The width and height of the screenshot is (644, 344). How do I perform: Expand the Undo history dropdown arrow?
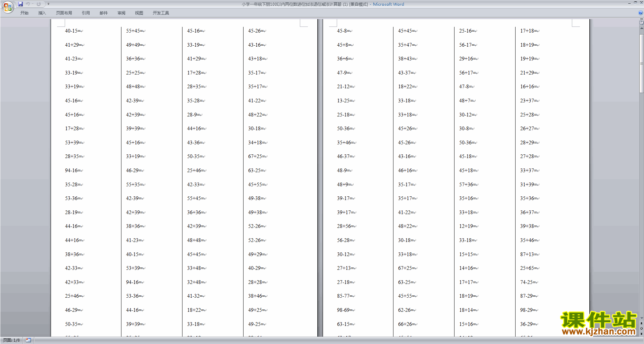[x=33, y=4]
